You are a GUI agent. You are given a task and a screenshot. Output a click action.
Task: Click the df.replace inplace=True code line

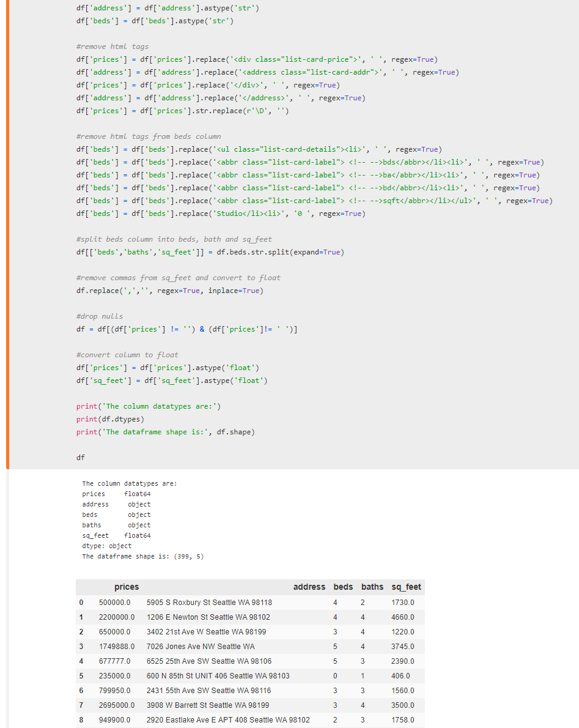point(170,291)
